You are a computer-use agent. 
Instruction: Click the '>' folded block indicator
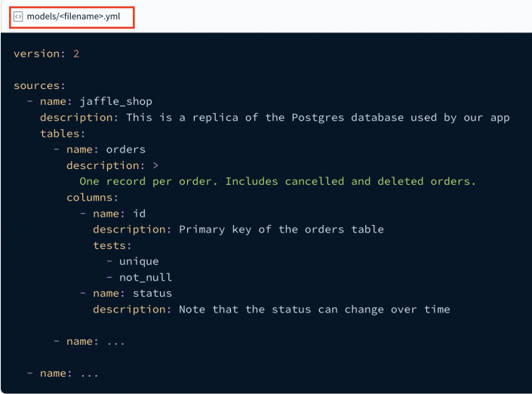click(155, 165)
